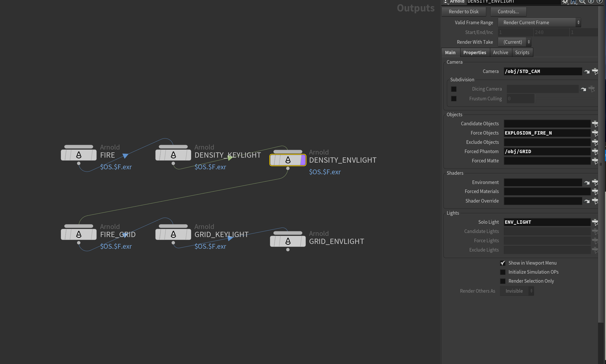Select the GRID_ENVLIGHT Arnold node icon
The height and width of the screenshot is (364, 606).
click(288, 241)
